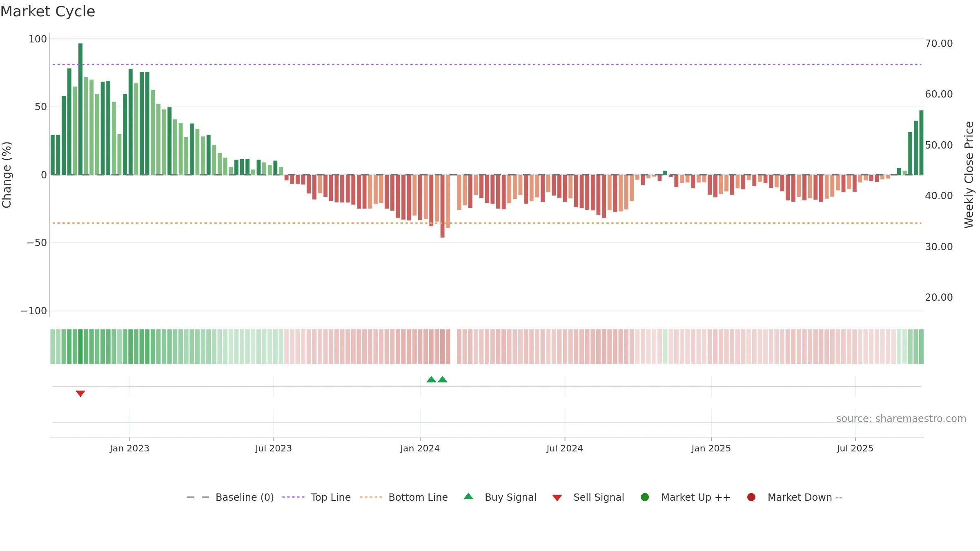Click the Jan 2024 axis label
Screen dimensions: 980x551
tap(420, 448)
